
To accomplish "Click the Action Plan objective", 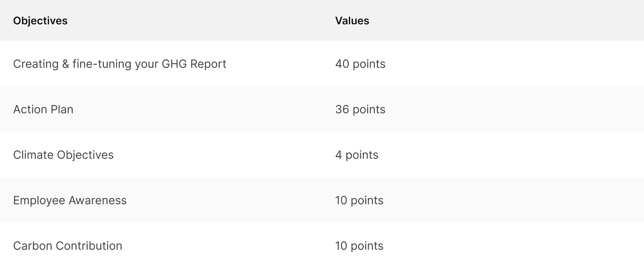I will tap(43, 109).
